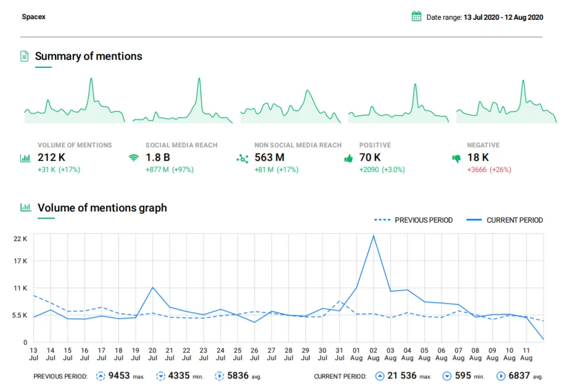Click the 70 K positive value
The image size is (566, 392).
[370, 157]
